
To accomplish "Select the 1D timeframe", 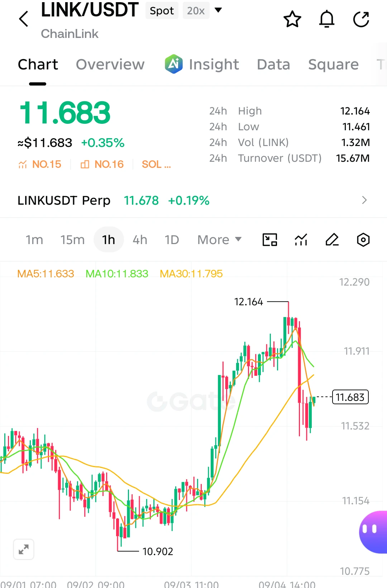I will click(172, 239).
